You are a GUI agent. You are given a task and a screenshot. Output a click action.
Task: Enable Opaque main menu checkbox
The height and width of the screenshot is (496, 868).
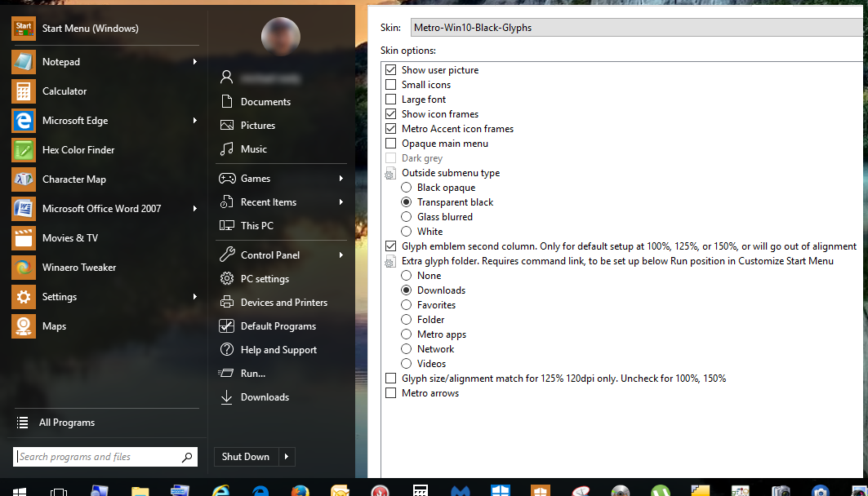click(391, 144)
